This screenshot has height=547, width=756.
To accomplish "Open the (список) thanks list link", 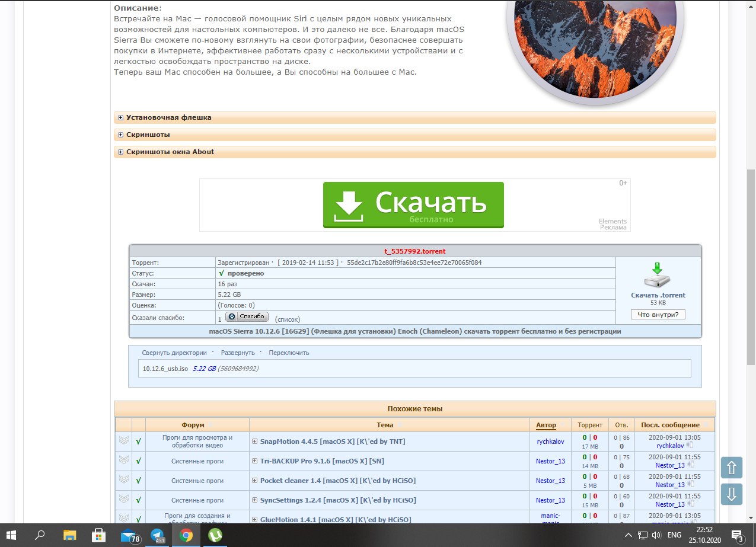I will coord(287,319).
